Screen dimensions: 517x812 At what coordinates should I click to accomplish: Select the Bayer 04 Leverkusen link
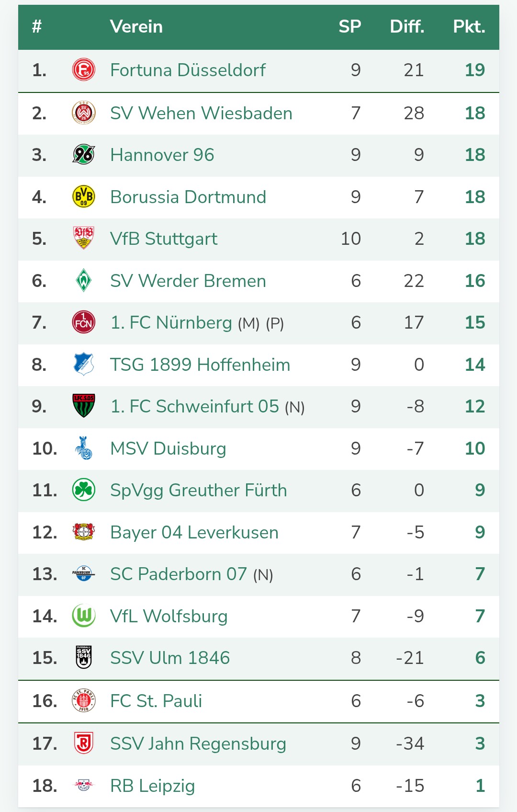pos(194,533)
